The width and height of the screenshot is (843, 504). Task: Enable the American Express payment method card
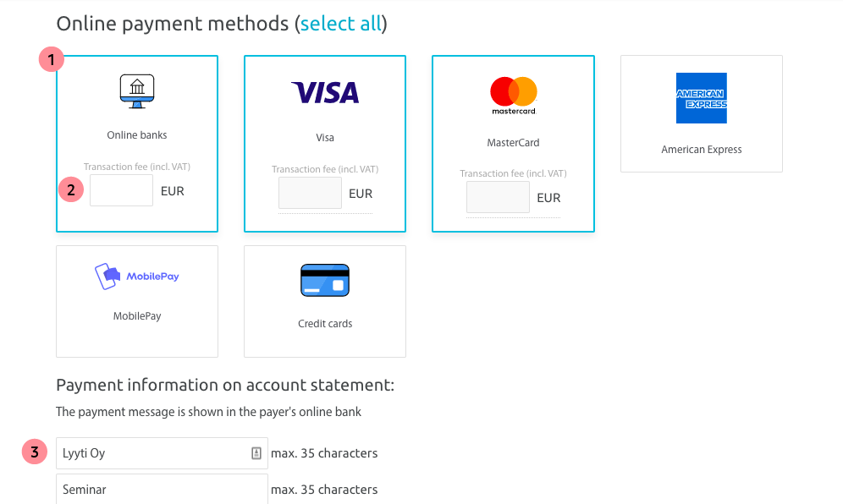(702, 114)
